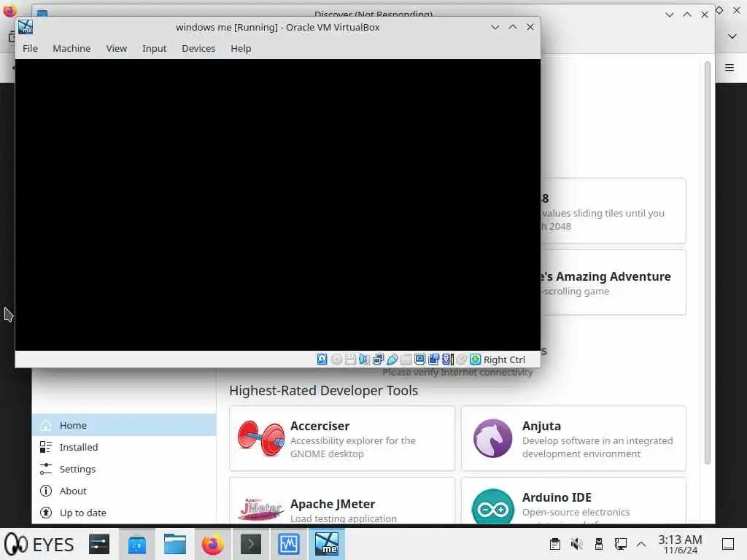Click the Highest-Rated Developer Tools heading
Viewport: 747px width, 560px height.
323,391
